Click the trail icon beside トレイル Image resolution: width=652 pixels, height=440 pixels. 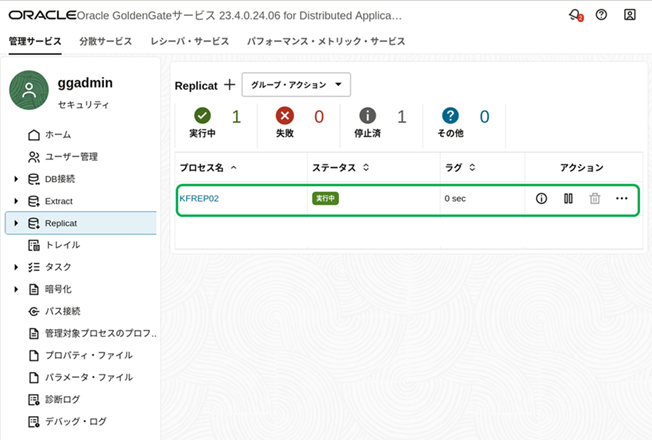tap(34, 245)
